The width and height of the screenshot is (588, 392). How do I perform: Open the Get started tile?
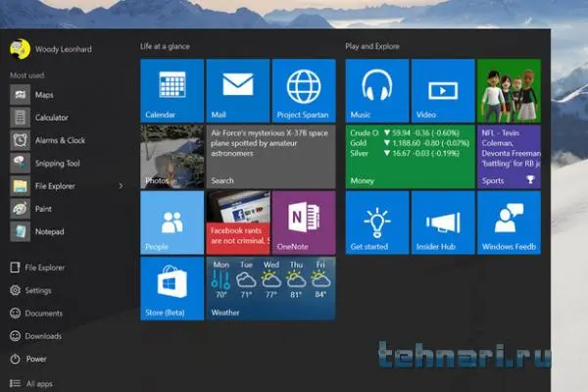point(377,222)
